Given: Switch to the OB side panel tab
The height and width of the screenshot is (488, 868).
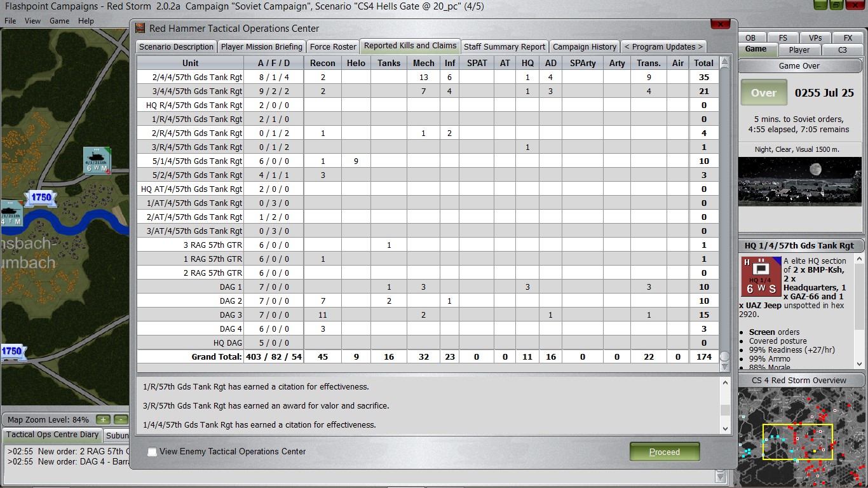Looking at the screenshot, I should click(750, 37).
